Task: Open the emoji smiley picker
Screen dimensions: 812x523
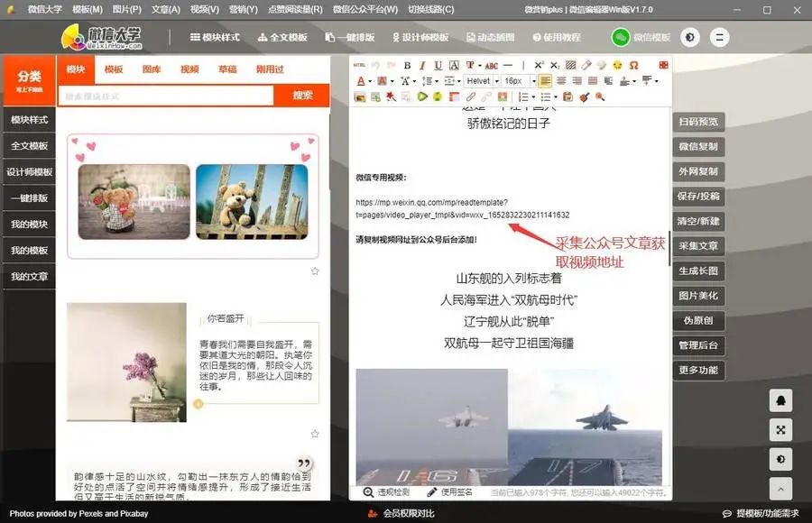Action: (x=617, y=65)
